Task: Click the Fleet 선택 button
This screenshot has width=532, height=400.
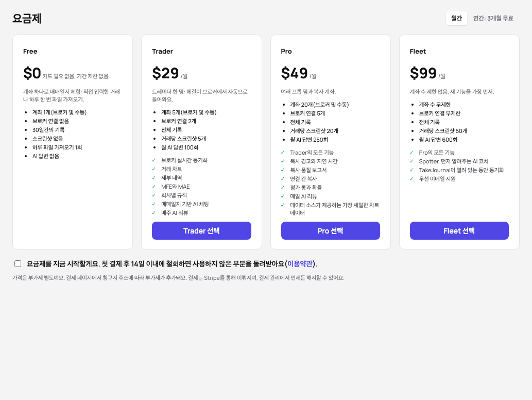Action: (x=459, y=231)
